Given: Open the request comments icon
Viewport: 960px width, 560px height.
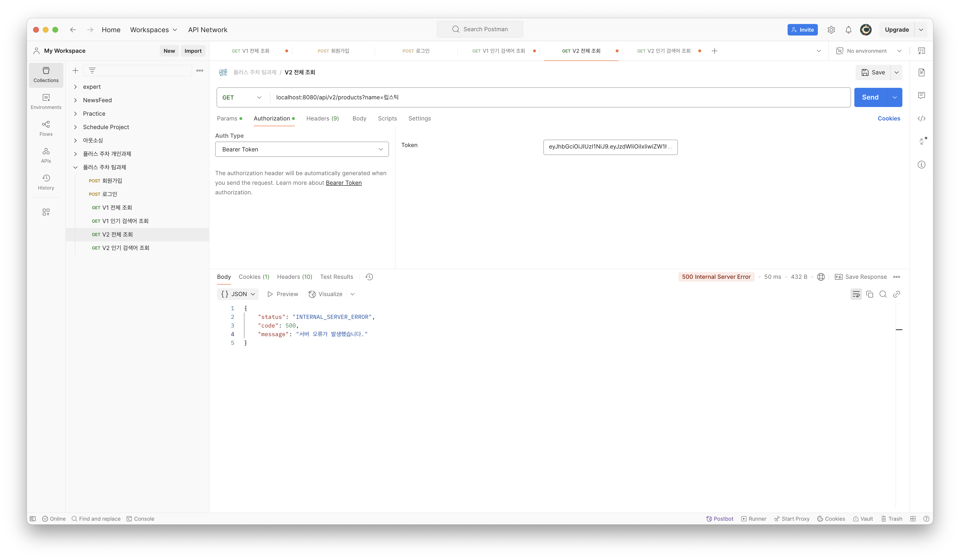Looking at the screenshot, I should [921, 95].
